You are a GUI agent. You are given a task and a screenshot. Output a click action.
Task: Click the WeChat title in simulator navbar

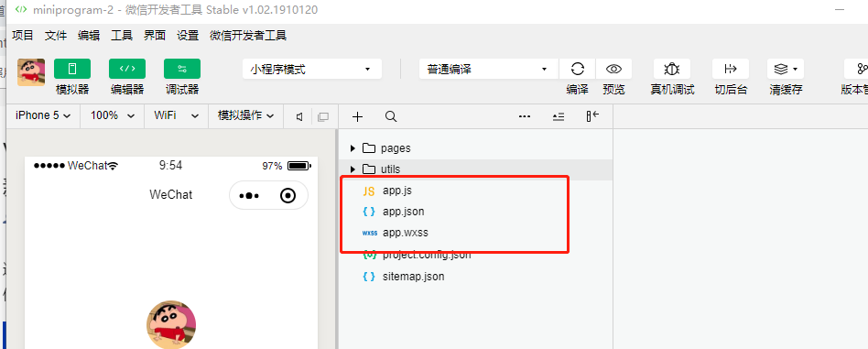pos(171,194)
